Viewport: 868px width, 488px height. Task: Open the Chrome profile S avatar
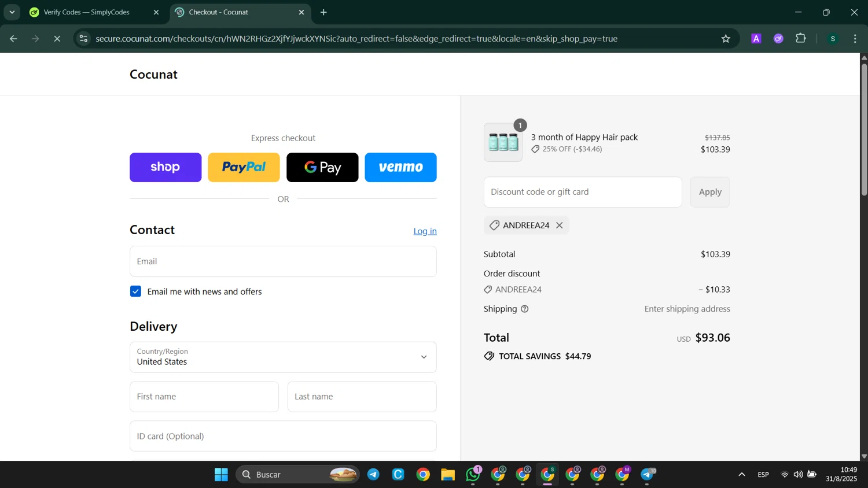click(833, 39)
